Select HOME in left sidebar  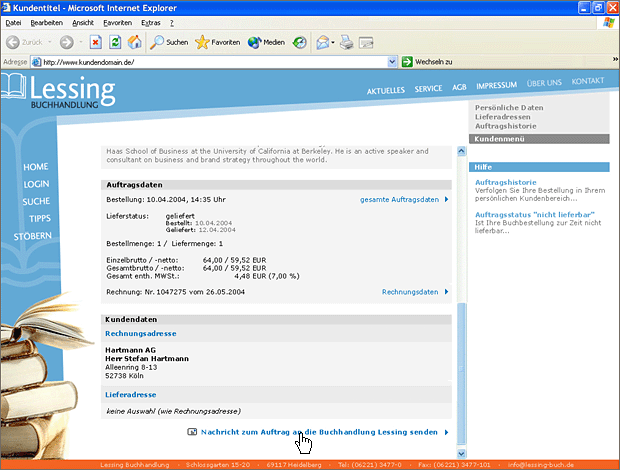tap(36, 167)
